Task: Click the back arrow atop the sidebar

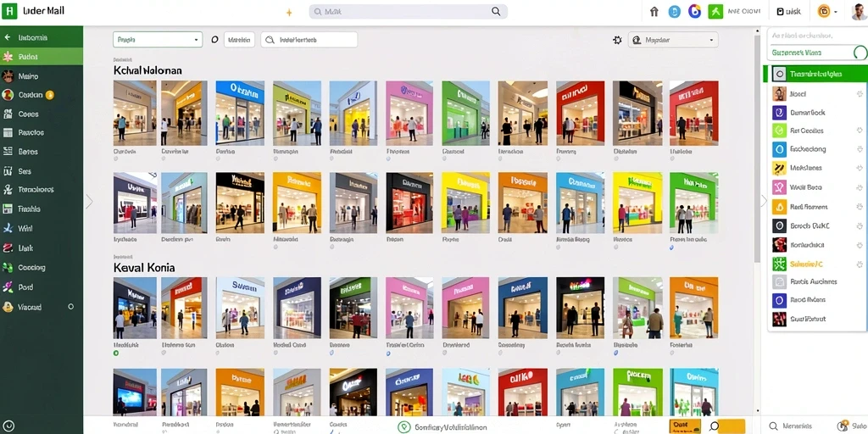Action: [x=7, y=37]
